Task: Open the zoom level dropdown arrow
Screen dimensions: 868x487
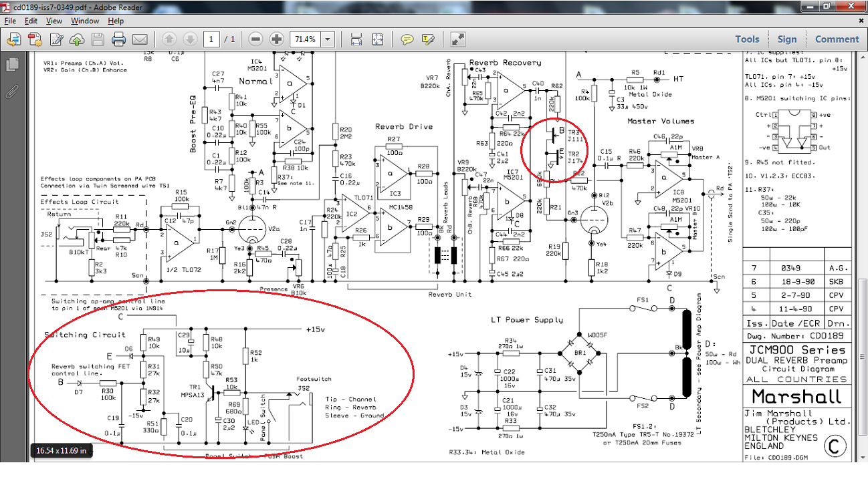Action: [x=328, y=39]
